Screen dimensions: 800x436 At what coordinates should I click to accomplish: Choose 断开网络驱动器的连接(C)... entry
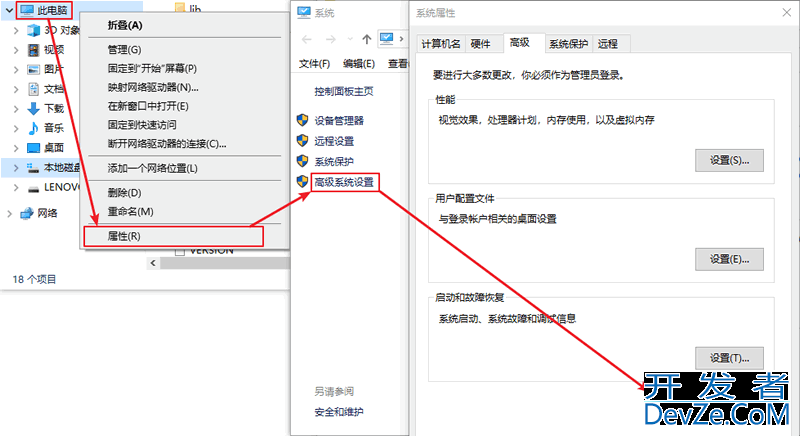pos(185,144)
